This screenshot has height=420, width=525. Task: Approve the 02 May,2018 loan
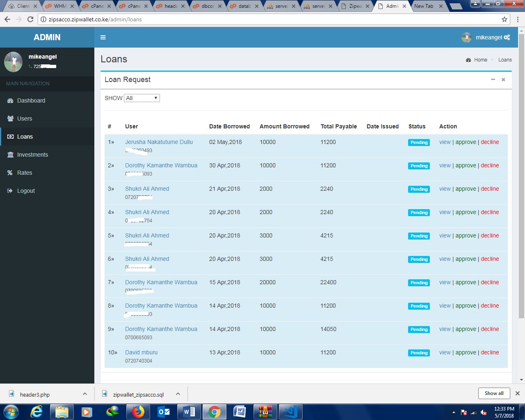pyautogui.click(x=466, y=142)
